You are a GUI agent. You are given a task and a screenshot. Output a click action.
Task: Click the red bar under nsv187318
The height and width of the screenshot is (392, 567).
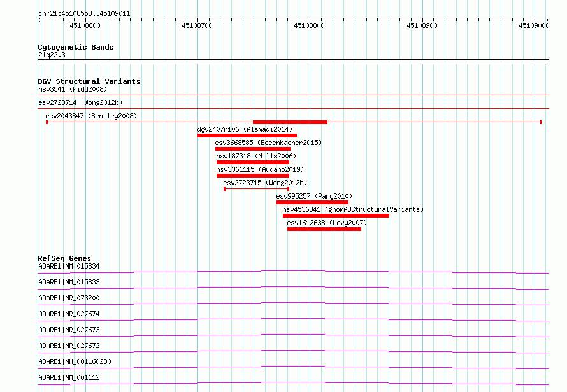(253, 162)
